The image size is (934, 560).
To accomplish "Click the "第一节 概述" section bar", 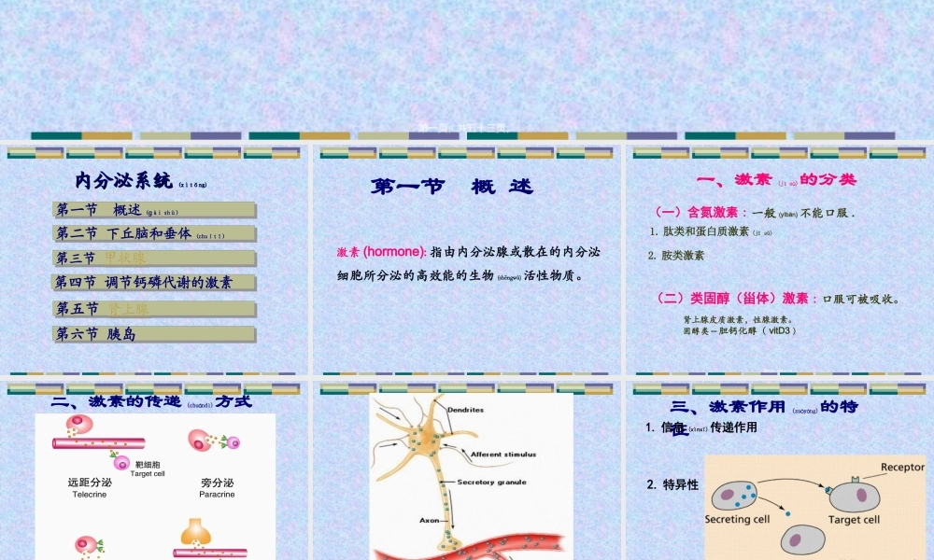I will [153, 209].
